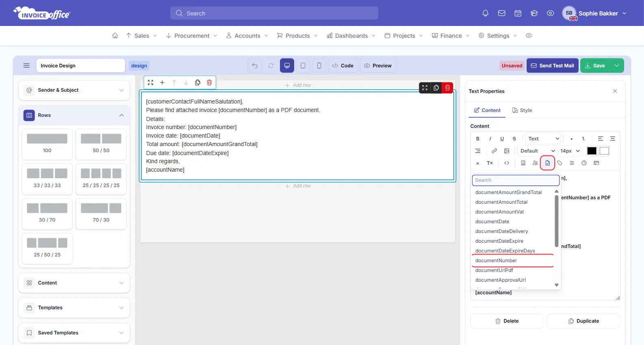
Task: Undo the last change in the designer
Action: pyautogui.click(x=255, y=66)
